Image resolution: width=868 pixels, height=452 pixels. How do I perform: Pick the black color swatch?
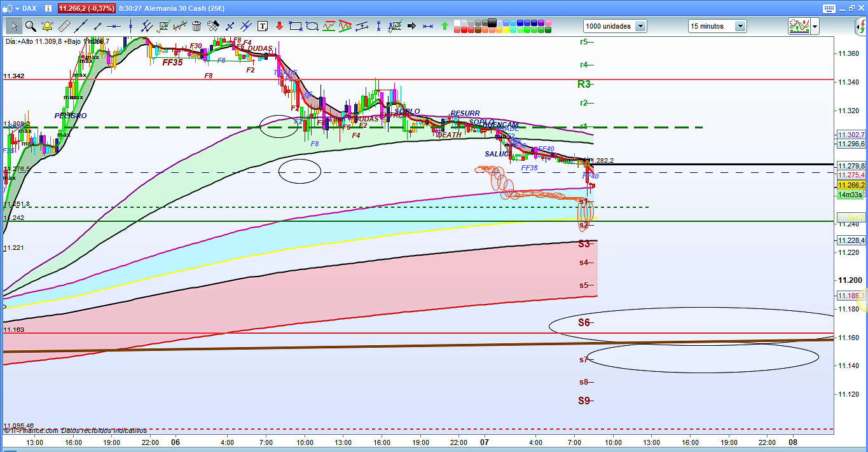pyautogui.click(x=493, y=23)
